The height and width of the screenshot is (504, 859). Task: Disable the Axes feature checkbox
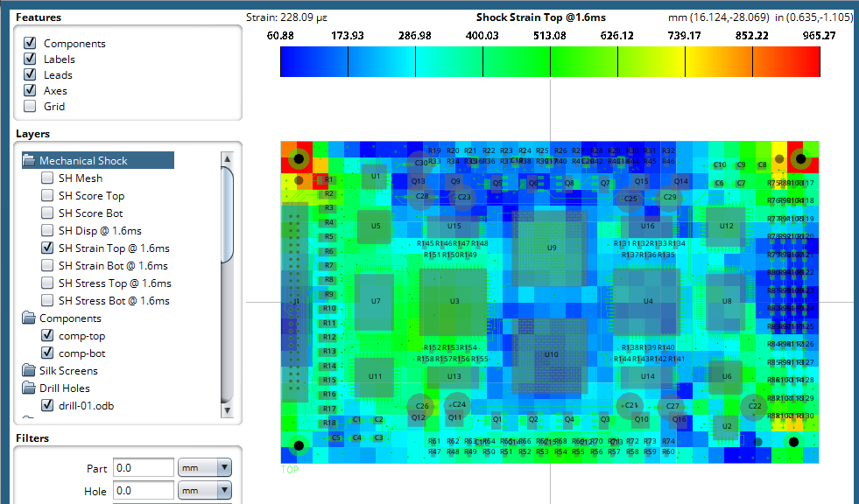[x=30, y=90]
